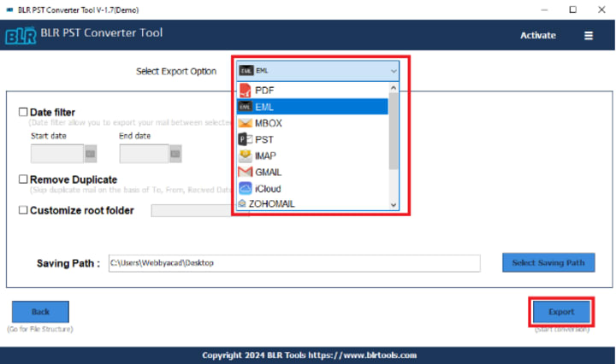Choose MBOX export option

pos(312,123)
